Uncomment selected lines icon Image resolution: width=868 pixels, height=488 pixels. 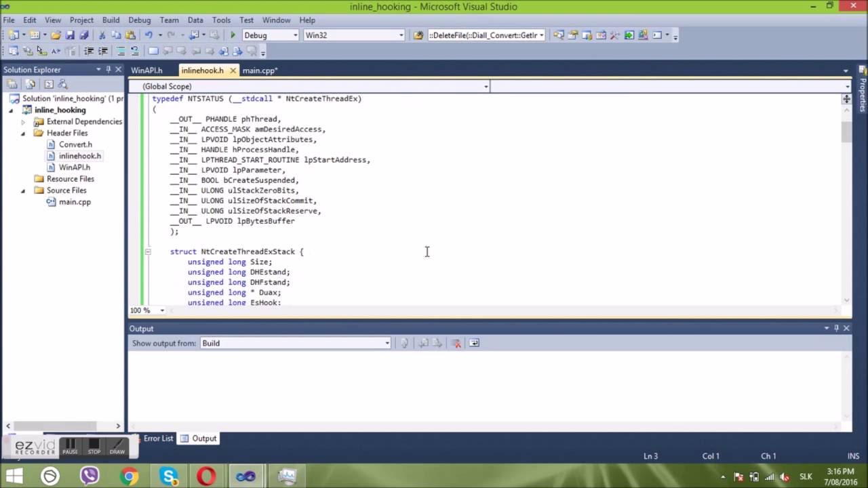135,51
